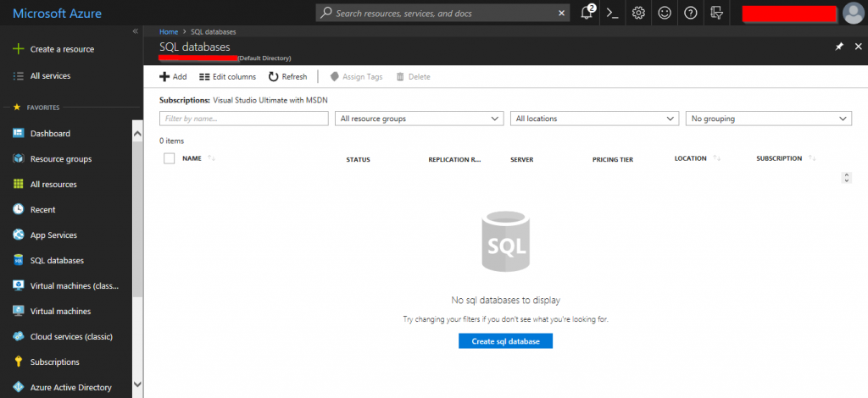This screenshot has height=398, width=868.
Task: Open Edit columns in toolbar
Action: [x=227, y=77]
